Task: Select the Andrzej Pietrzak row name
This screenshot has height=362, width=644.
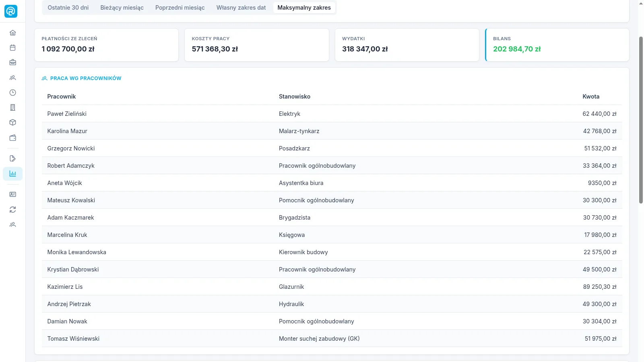Action: click(69, 304)
